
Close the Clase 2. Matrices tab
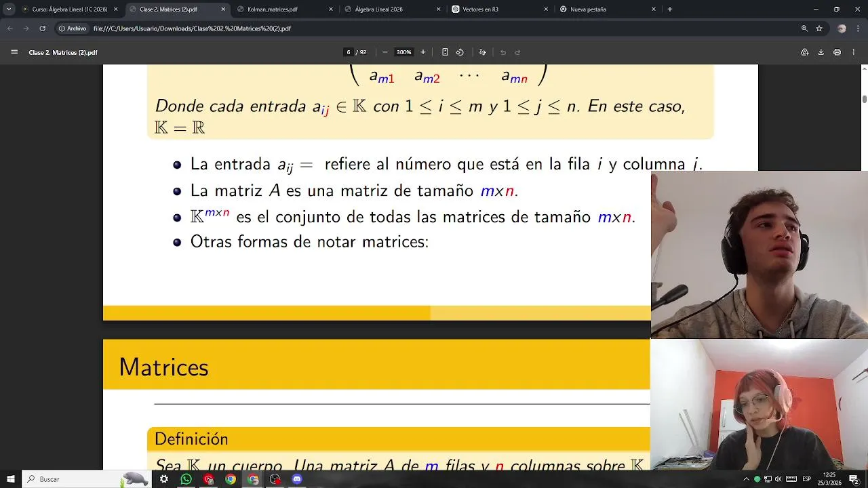pos(223,9)
